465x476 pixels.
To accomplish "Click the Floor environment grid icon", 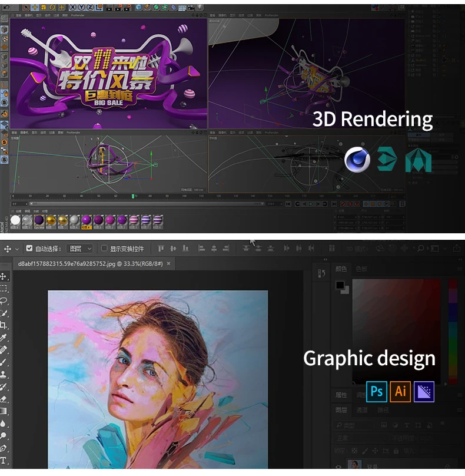I will click(182, 7).
